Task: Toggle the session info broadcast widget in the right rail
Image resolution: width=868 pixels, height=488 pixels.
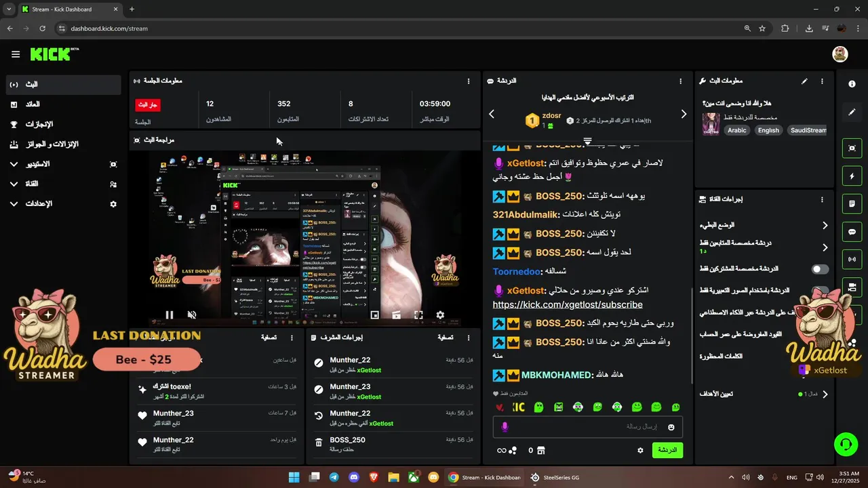Action: (852, 259)
